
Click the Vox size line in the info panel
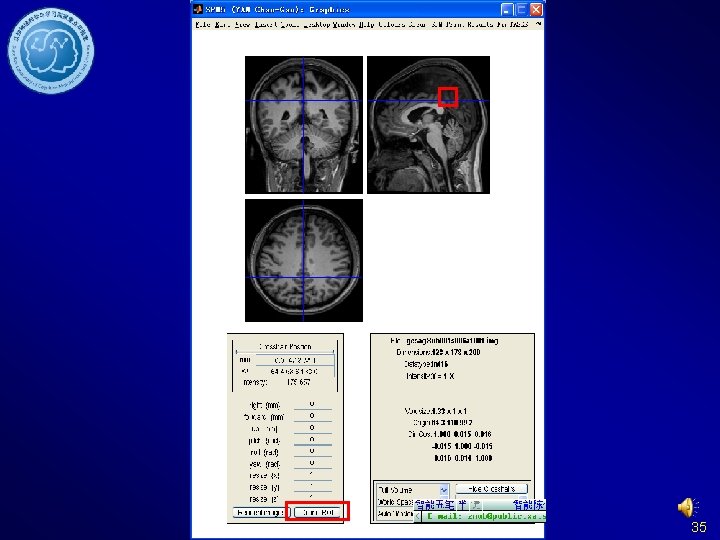click(x=435, y=411)
